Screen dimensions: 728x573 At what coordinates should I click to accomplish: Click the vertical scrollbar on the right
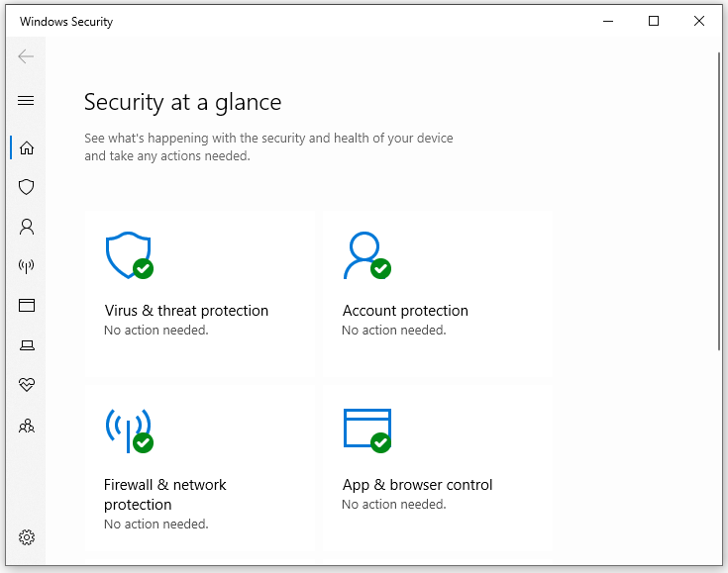click(x=719, y=198)
